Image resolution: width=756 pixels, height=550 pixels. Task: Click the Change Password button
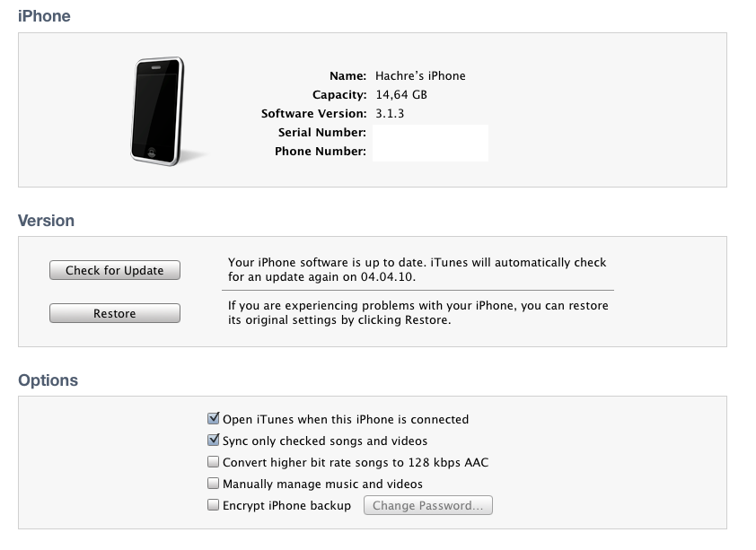(x=428, y=505)
